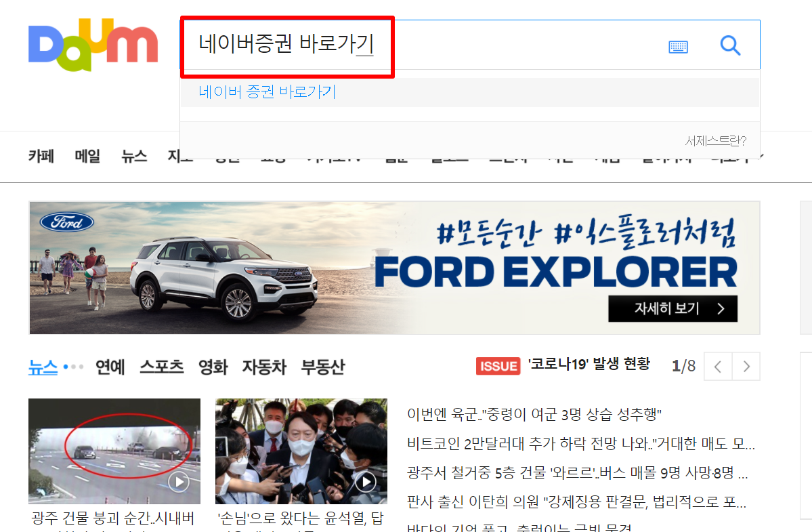Click the Ford logo in banner
This screenshot has width=812, height=532.
click(x=67, y=222)
